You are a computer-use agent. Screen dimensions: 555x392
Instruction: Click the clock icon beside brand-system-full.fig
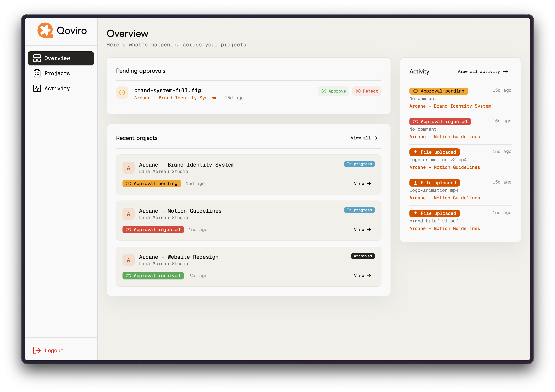click(122, 93)
